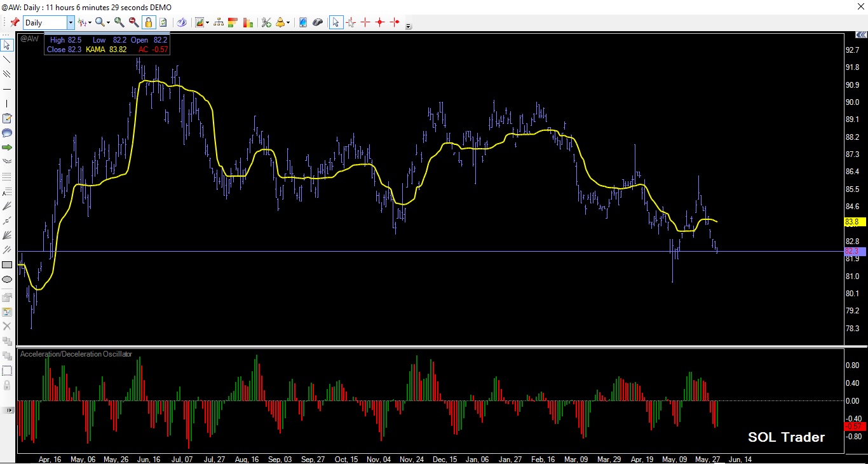Expand the toolbar overflow options arrow
The height and width of the screenshot is (464, 868).
409,26
